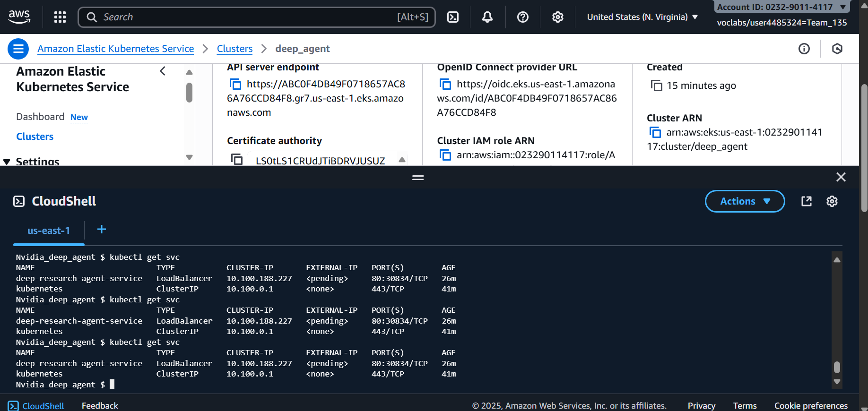This screenshot has height=411, width=868.
Task: Go to the Clusters breadcrumb link
Action: pyautogui.click(x=235, y=49)
